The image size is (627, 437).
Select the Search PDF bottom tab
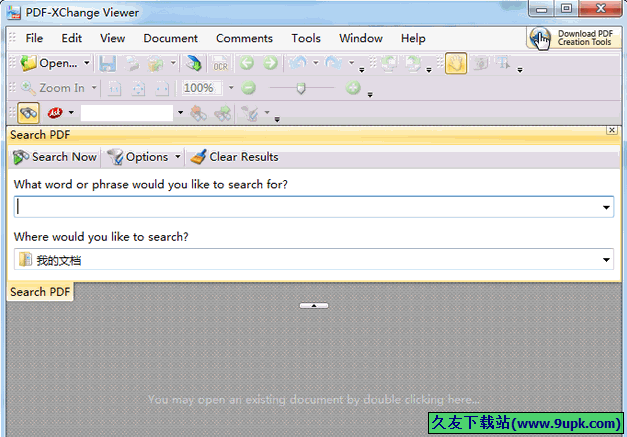[40, 292]
